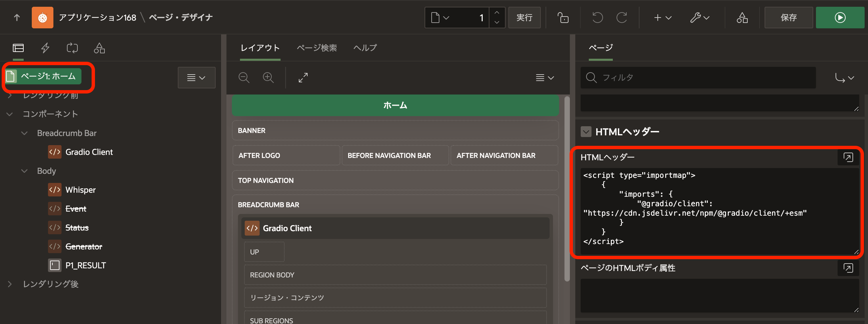Open HTMLヘッダー code editor popup

(848, 157)
